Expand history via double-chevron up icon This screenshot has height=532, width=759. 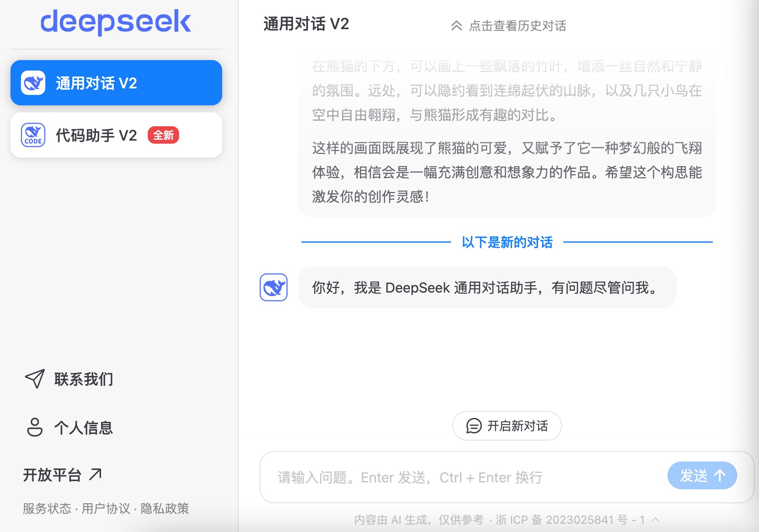tap(456, 26)
